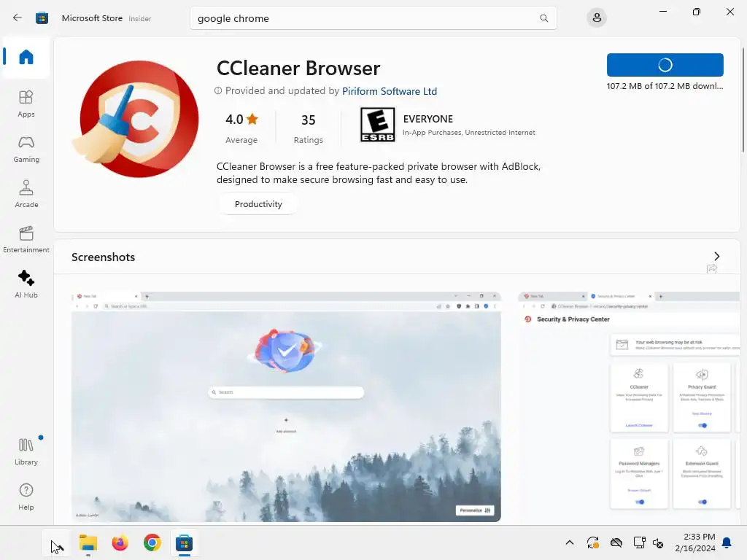Click the blue download progress button

pyautogui.click(x=665, y=65)
